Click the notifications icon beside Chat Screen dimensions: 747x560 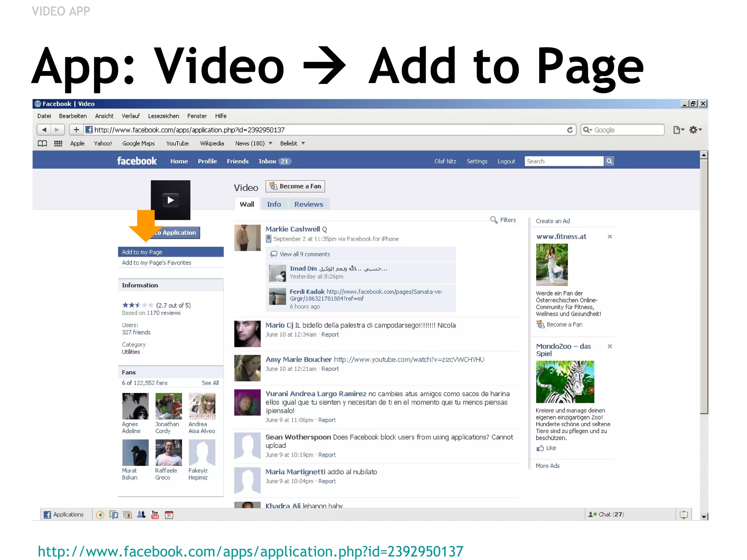point(684,515)
